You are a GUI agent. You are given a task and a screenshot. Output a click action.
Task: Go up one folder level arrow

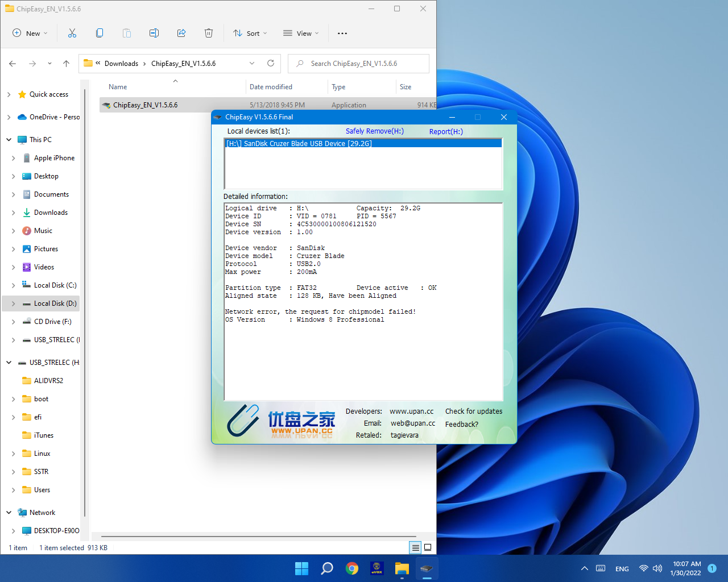(x=66, y=64)
